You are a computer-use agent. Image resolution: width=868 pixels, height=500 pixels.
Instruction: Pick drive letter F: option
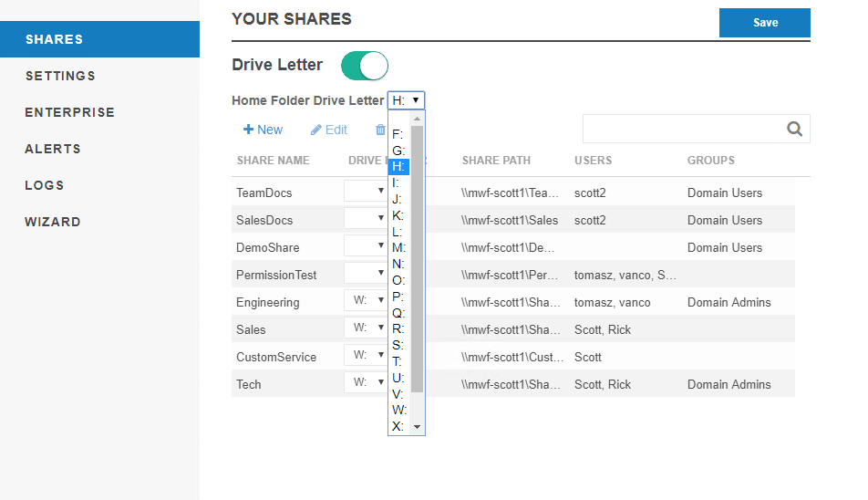click(398, 134)
